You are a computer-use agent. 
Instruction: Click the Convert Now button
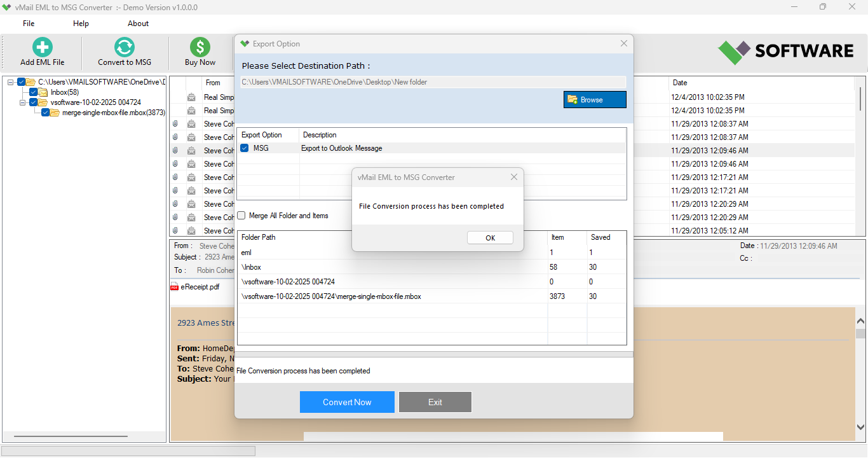pyautogui.click(x=347, y=401)
